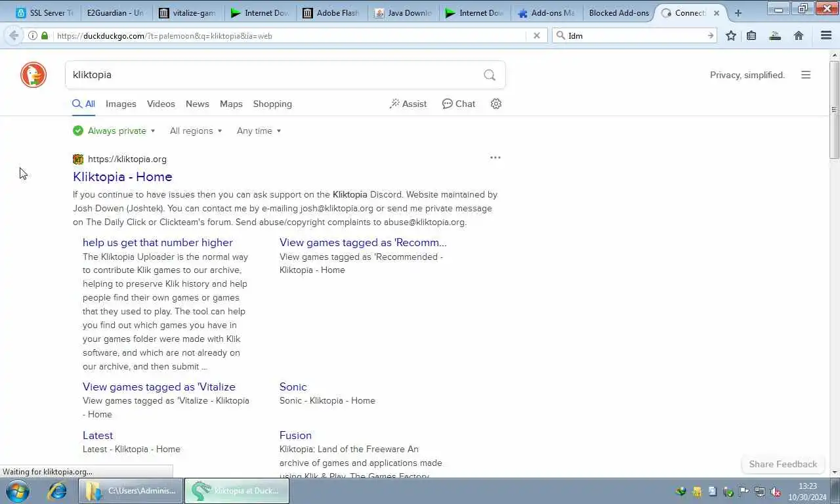Stop loading with the X in address bar
The width and height of the screenshot is (840, 504).
point(536,35)
